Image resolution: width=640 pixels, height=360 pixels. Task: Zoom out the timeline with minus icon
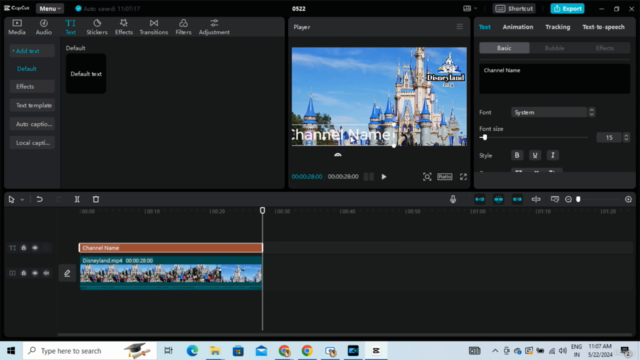568,199
